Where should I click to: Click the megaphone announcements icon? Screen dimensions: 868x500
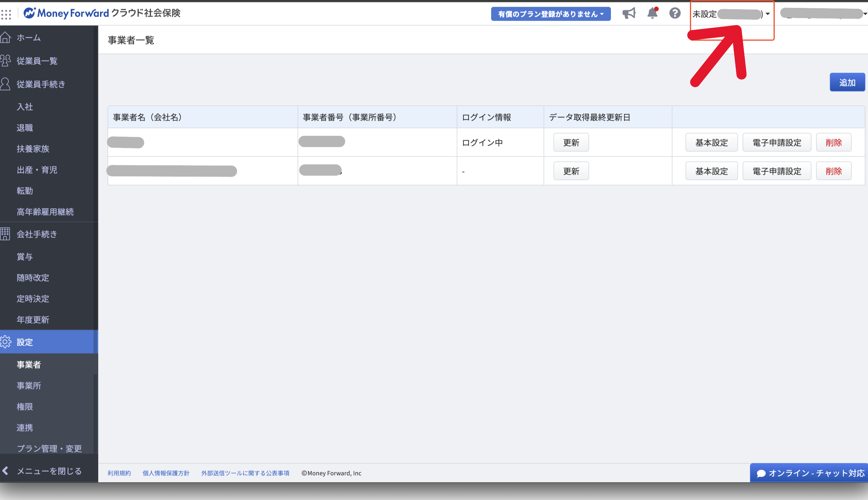tap(629, 14)
